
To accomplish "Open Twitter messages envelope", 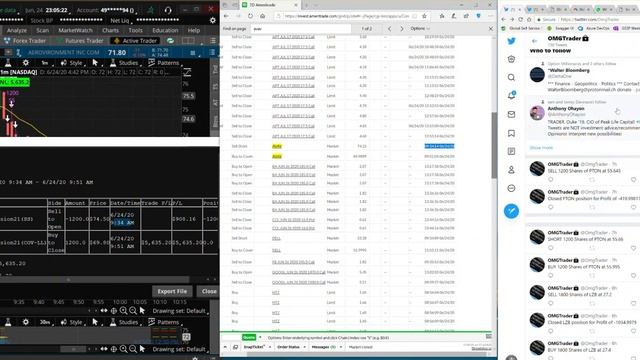I will coord(511,115).
